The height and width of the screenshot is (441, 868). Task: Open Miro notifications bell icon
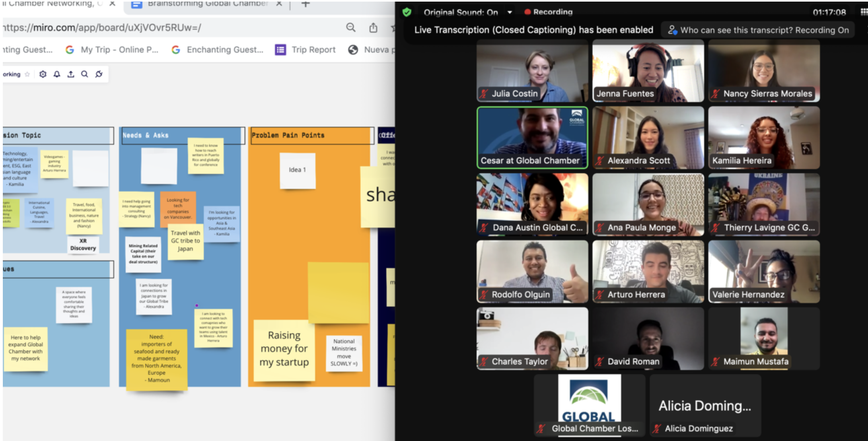pos(57,74)
